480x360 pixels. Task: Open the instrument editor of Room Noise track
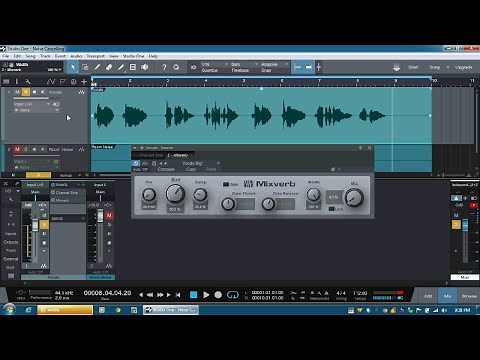pyautogui.click(x=81, y=149)
